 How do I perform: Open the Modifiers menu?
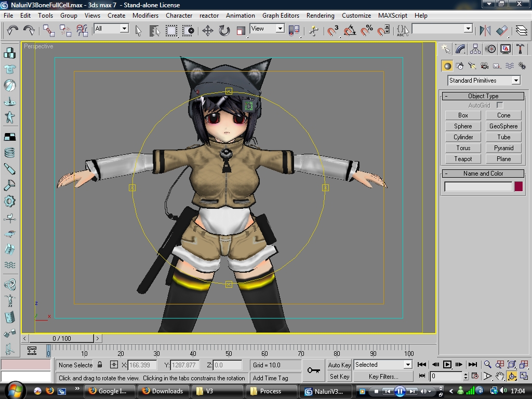pyautogui.click(x=145, y=16)
